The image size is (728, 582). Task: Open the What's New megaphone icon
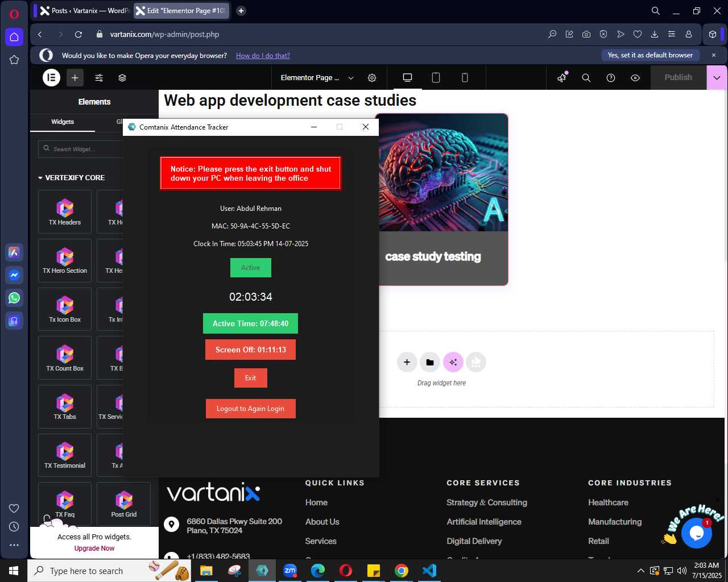[562, 78]
